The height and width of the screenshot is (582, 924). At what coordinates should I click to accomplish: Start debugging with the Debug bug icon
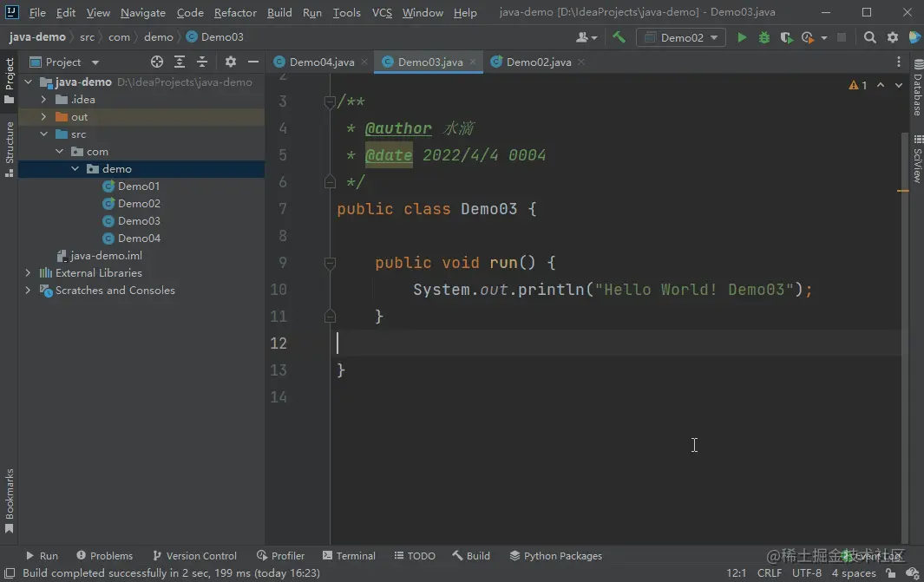click(x=764, y=37)
